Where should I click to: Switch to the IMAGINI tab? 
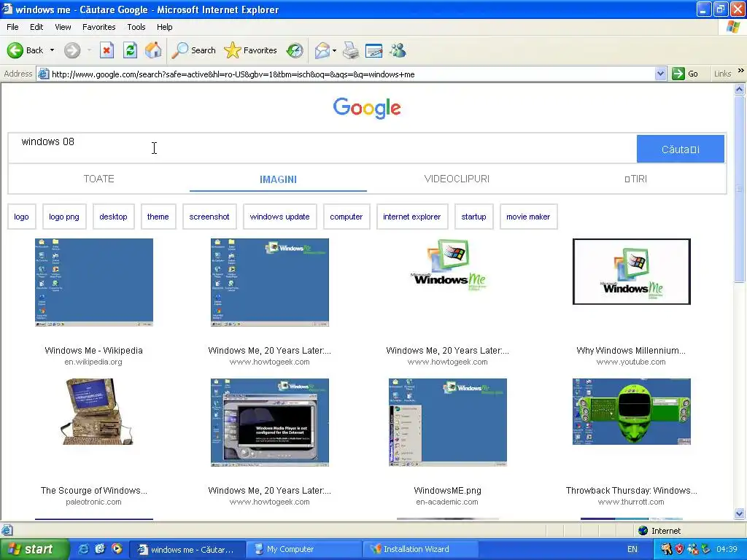pyautogui.click(x=278, y=179)
